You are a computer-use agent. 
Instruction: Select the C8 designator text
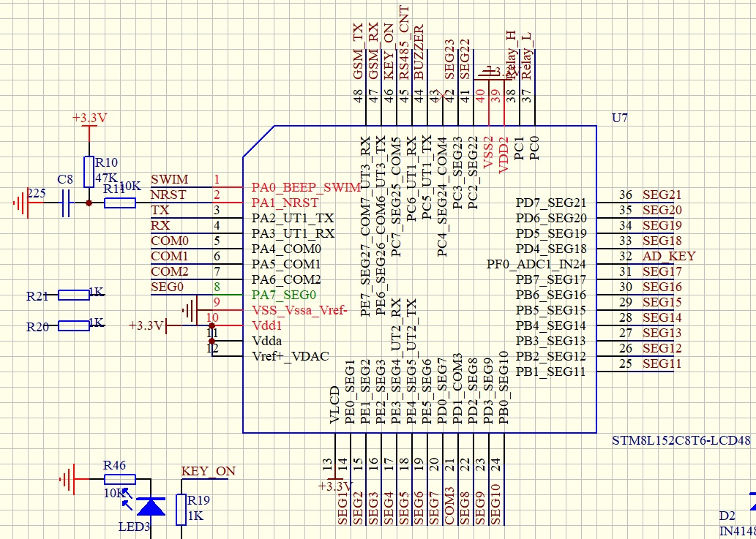pos(65,180)
